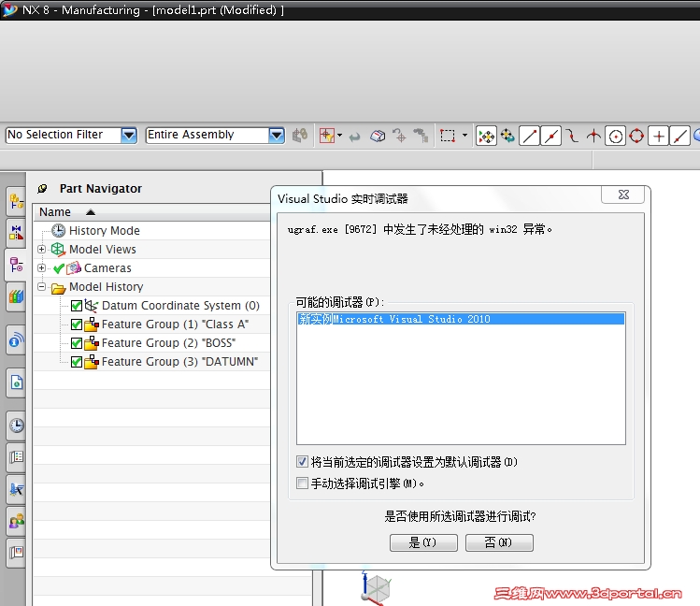Open the Reuse Library books tab

pos(16,296)
